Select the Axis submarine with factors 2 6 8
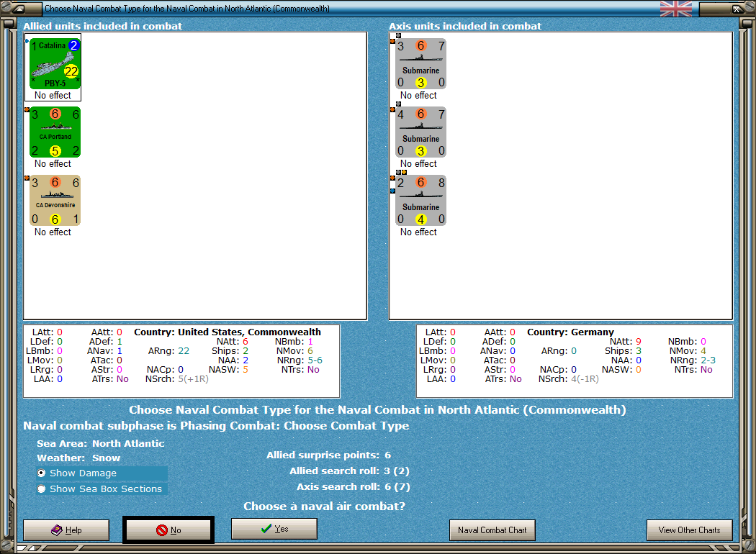756x554 pixels. coord(421,201)
